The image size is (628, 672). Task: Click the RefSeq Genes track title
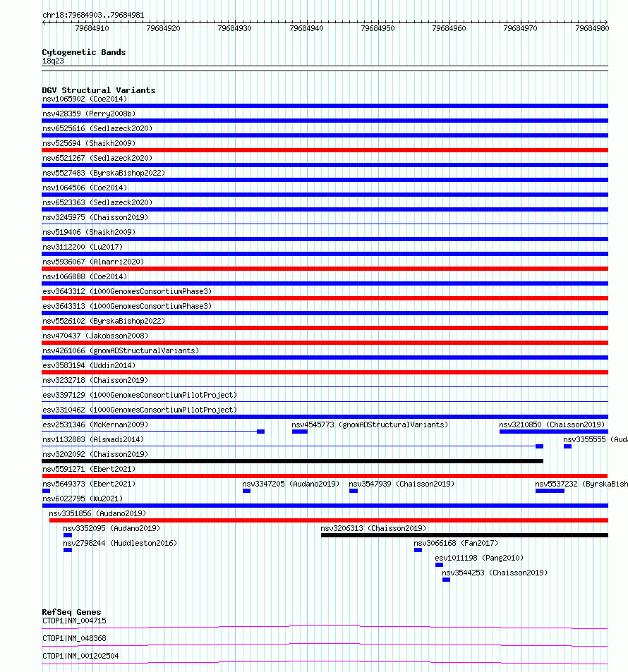(71, 612)
